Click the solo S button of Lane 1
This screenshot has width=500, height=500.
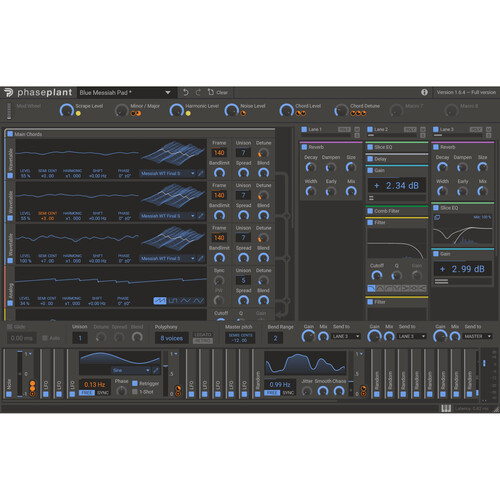tap(357, 135)
